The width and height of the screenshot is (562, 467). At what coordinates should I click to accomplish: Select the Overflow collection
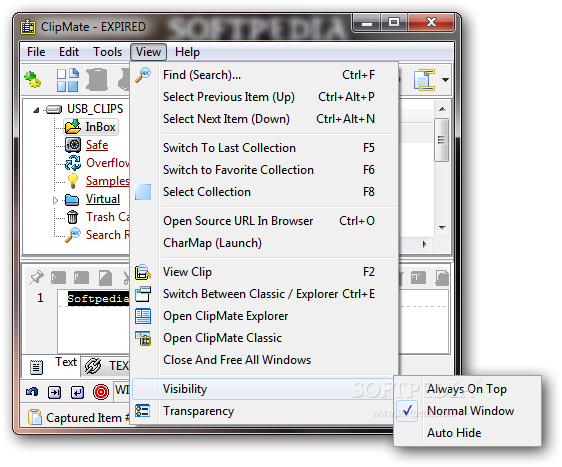point(108,163)
